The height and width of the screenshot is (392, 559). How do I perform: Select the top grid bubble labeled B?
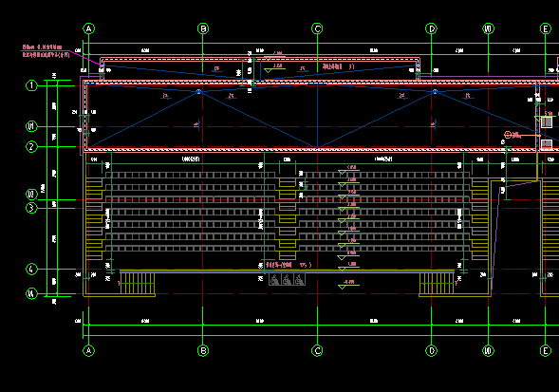tap(203, 28)
